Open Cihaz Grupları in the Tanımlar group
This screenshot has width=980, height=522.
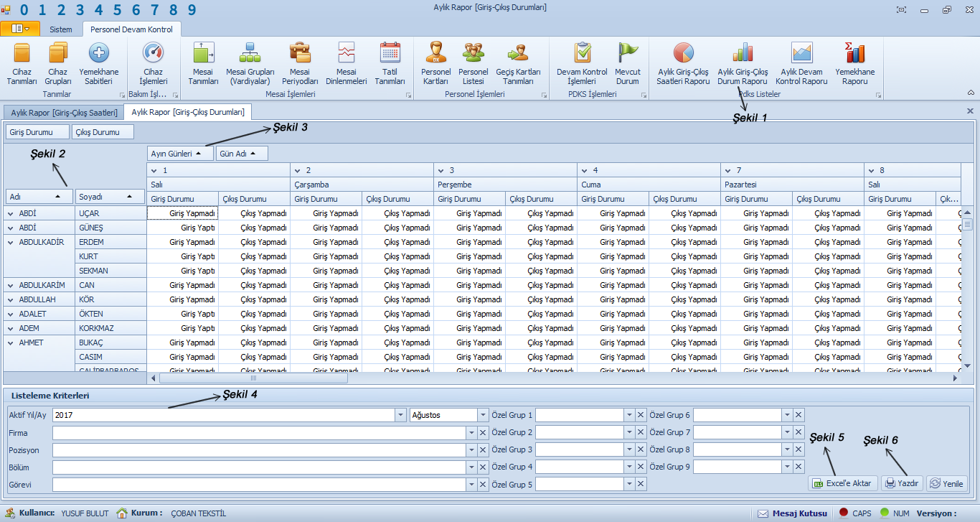(x=58, y=64)
